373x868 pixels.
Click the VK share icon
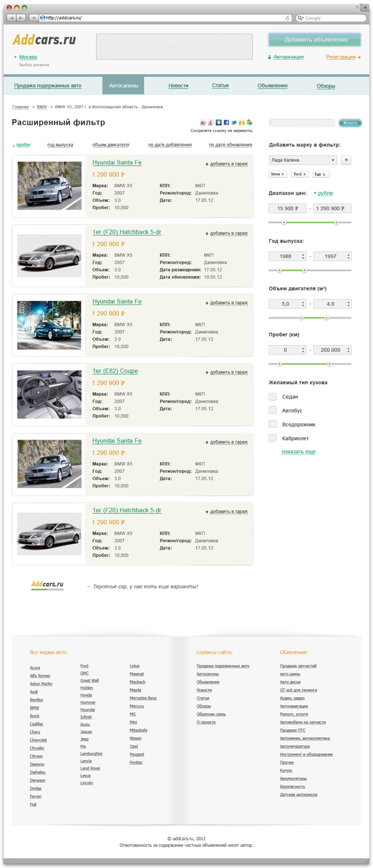tap(219, 123)
